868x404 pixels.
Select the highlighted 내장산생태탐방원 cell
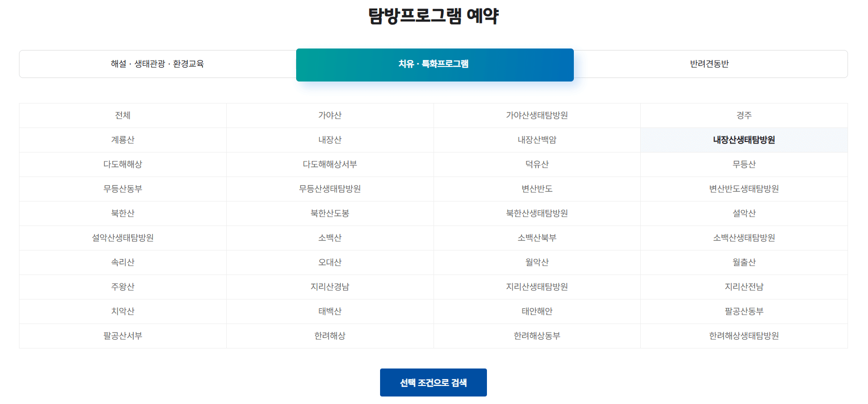click(x=744, y=140)
